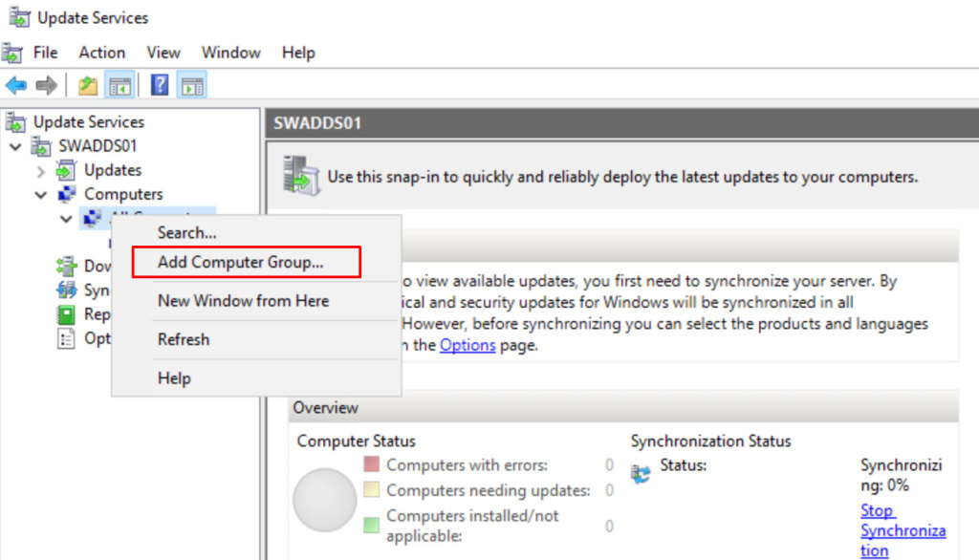Viewport: 979px width, 560px height.
Task: Click the Computers installed/not applicable label
Action: pyautogui.click(x=472, y=526)
